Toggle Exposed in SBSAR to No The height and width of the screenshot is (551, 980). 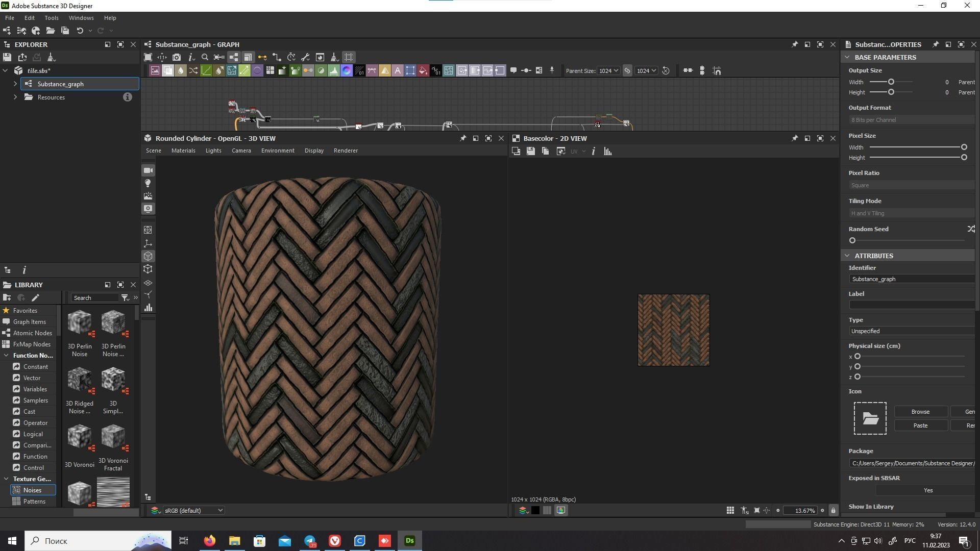click(927, 490)
